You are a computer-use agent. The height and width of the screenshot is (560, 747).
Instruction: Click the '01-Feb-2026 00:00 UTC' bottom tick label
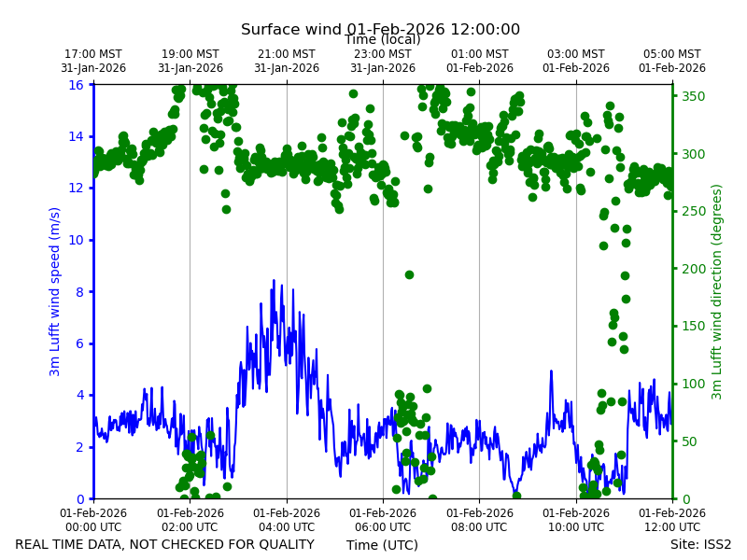tap(93, 520)
